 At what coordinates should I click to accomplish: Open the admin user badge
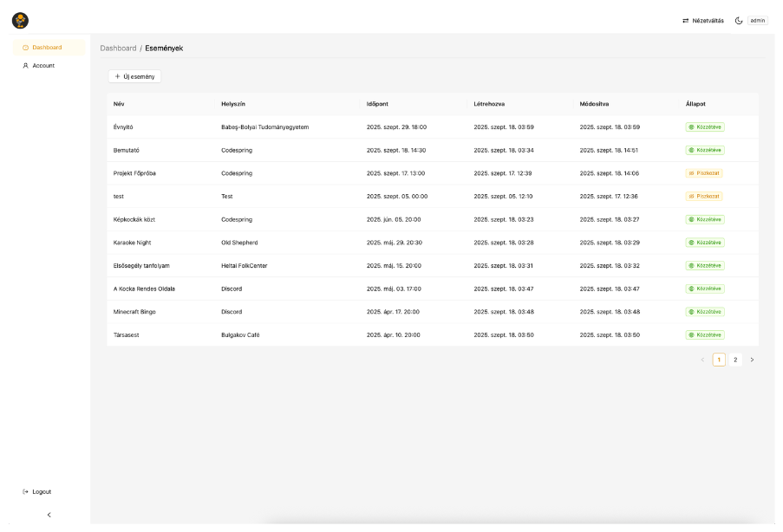coord(758,20)
